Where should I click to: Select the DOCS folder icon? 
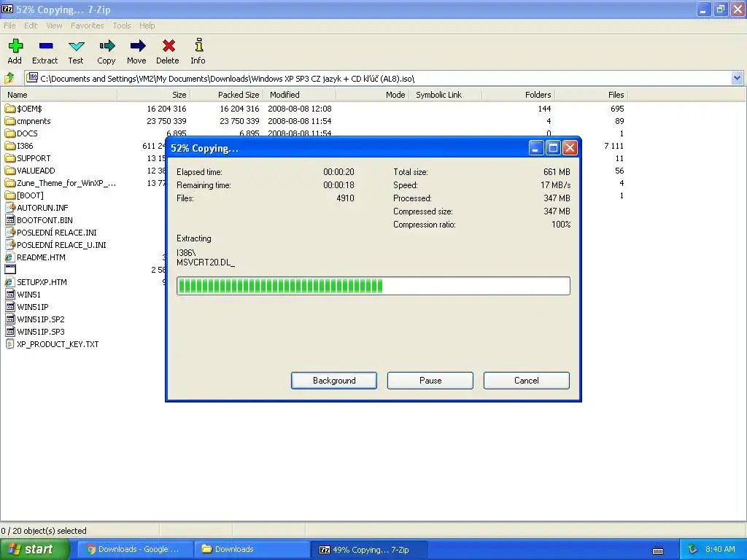tap(9, 133)
